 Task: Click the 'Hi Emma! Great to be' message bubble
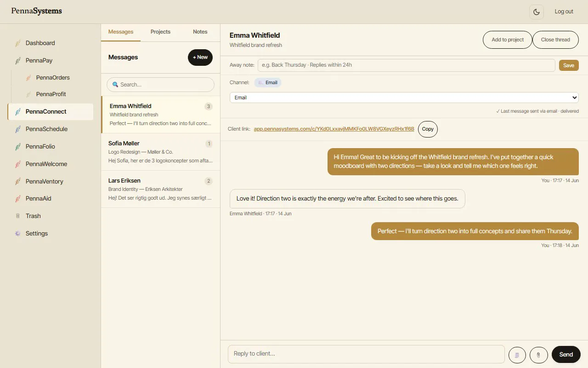tap(453, 161)
